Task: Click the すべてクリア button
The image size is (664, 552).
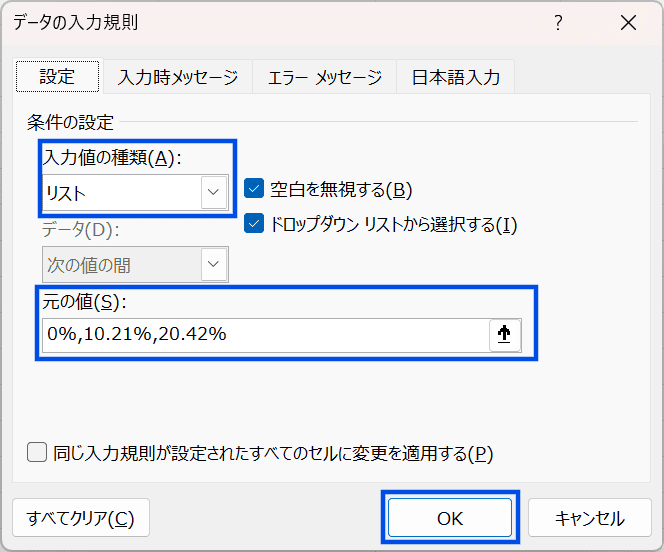Action: coord(81,518)
